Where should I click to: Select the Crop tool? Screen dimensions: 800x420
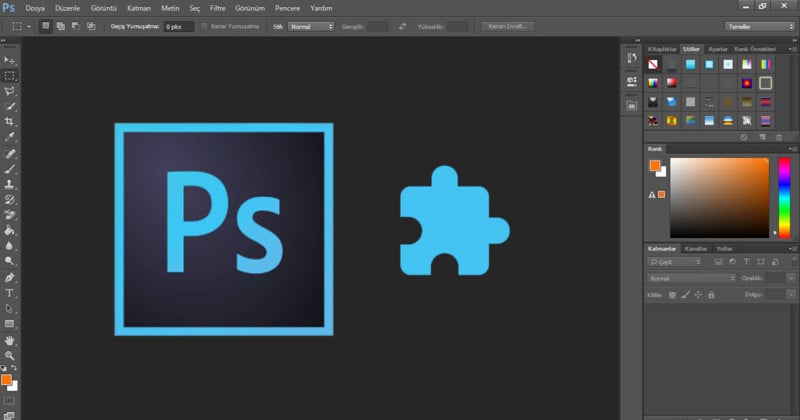tap(9, 121)
